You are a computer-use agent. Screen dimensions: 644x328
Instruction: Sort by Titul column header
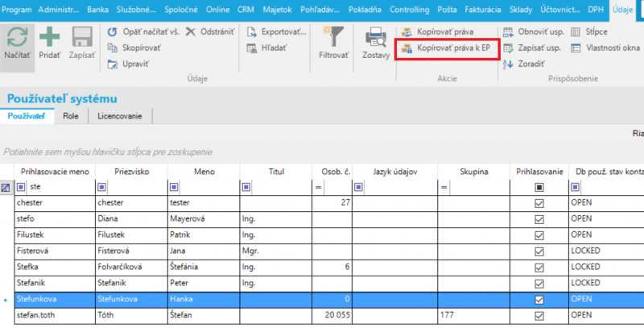tap(276, 172)
